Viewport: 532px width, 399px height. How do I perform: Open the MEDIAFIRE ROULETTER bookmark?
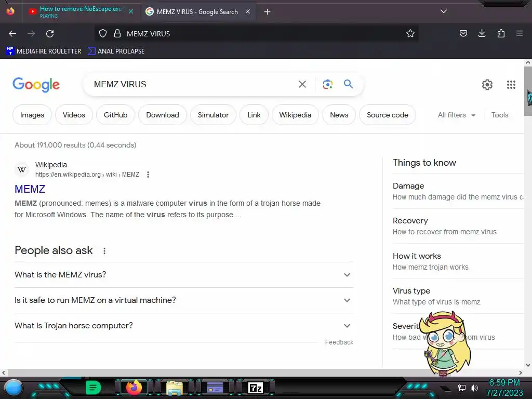pyautogui.click(x=44, y=51)
